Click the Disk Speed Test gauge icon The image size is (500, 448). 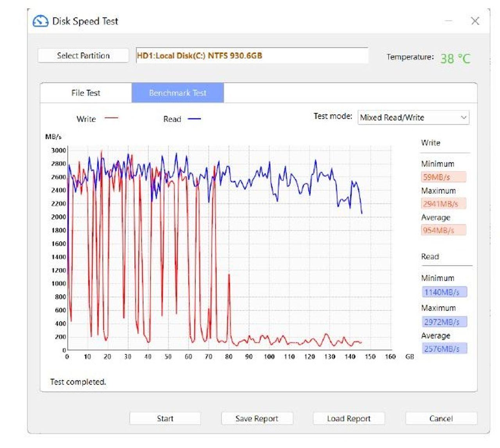pyautogui.click(x=40, y=21)
